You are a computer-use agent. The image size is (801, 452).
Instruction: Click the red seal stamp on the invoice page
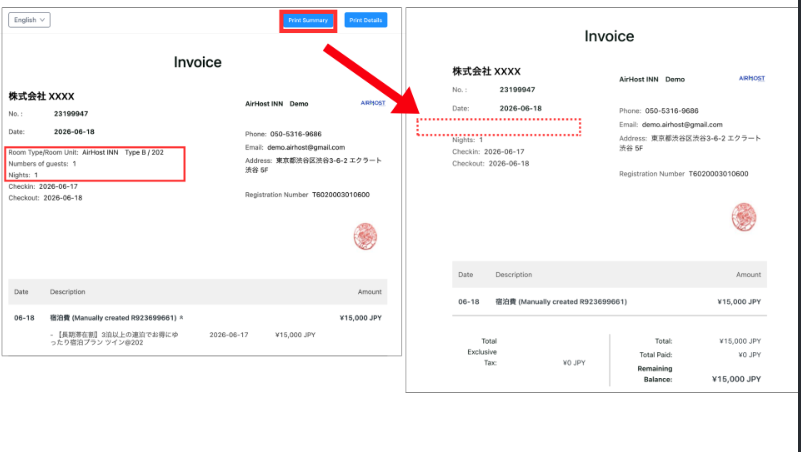(365, 236)
